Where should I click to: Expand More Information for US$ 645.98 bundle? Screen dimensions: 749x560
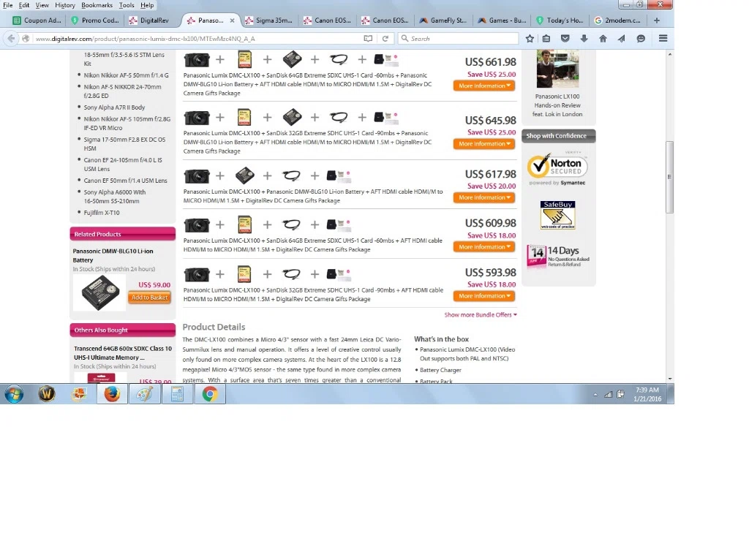point(484,144)
